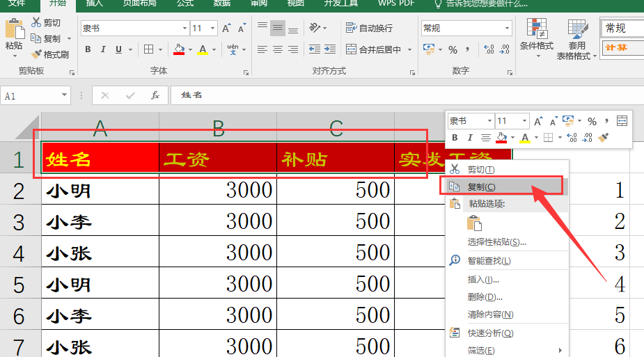Click the Insert Function fx button
Screen dimensions: 644x357
click(x=155, y=95)
